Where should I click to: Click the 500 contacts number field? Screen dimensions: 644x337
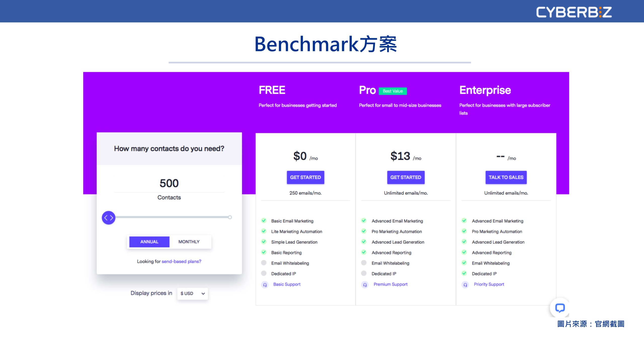(169, 183)
